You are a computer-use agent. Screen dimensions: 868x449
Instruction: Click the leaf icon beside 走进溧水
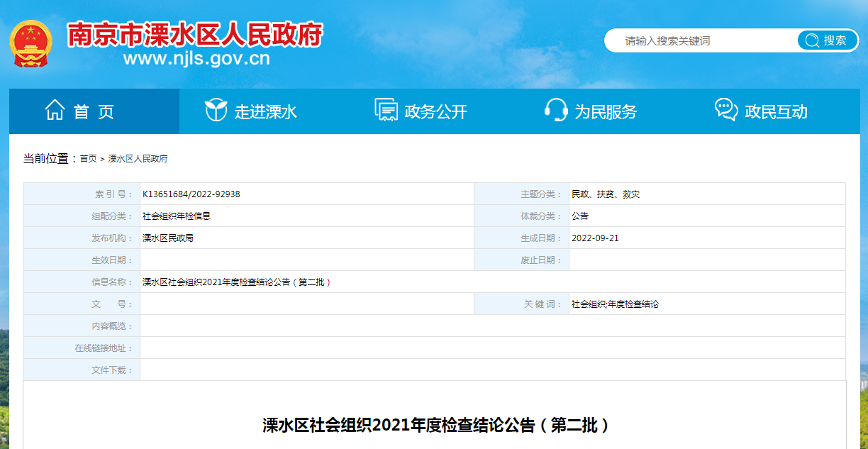(x=216, y=111)
